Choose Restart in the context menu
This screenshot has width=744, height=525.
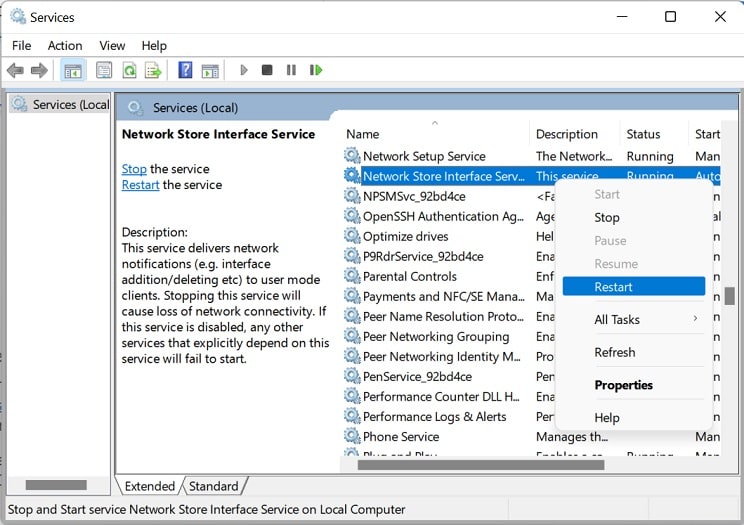point(634,287)
